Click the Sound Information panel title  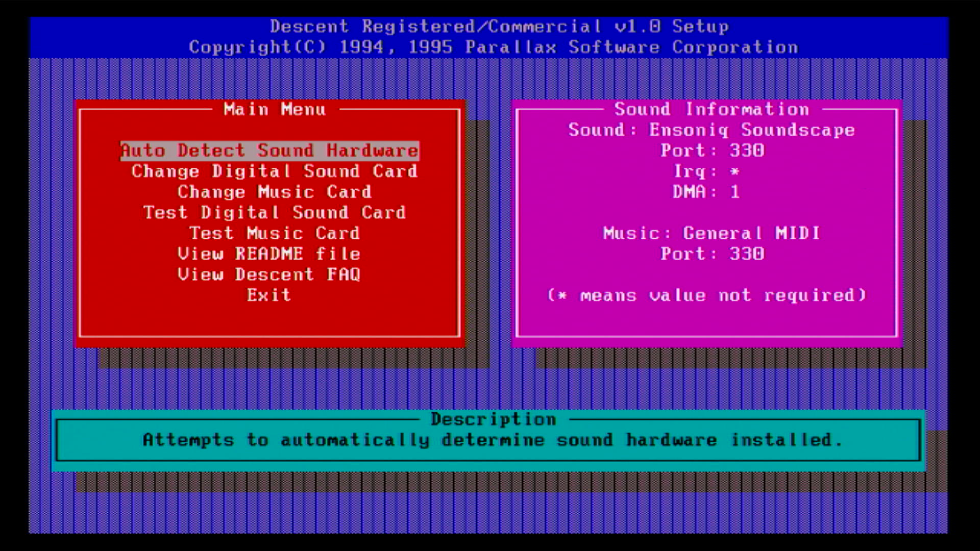point(712,110)
